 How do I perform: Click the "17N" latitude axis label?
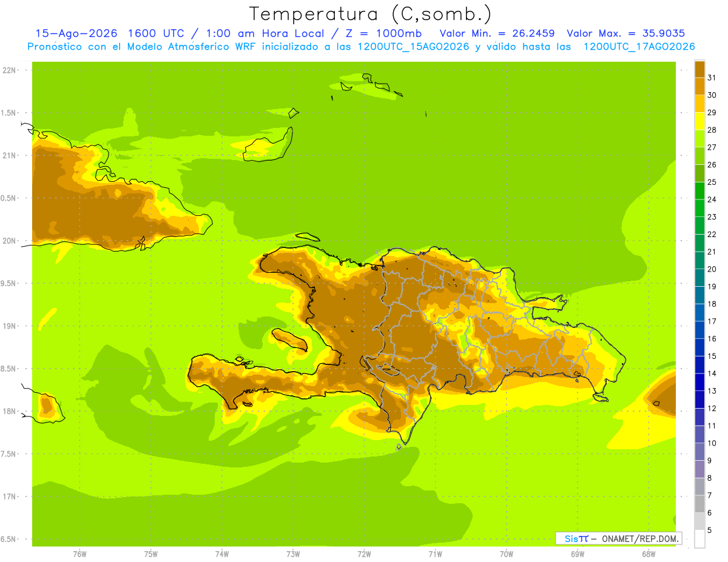10,497
